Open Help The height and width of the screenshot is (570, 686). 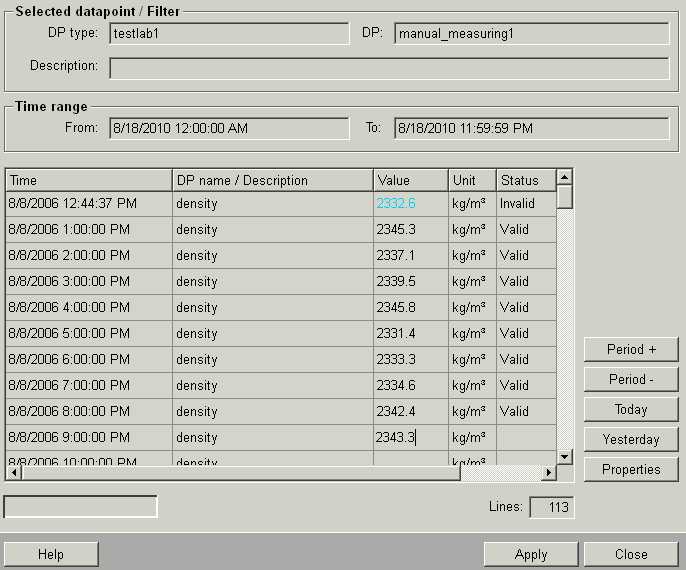[51, 554]
